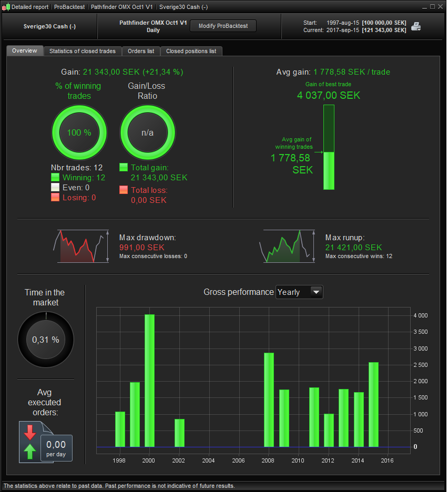Click the avg executed orders arrows icon
Viewport: 448px width, 492px height.
pyautogui.click(x=30, y=442)
